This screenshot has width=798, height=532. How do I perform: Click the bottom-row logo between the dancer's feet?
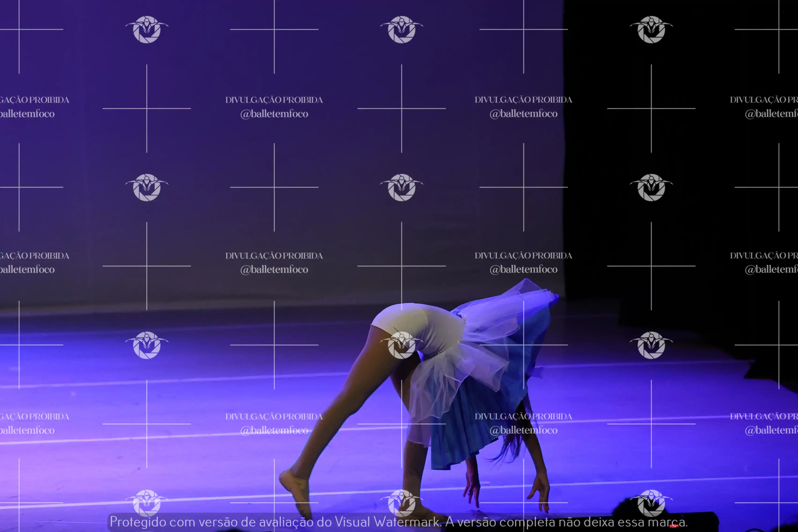[401, 503]
